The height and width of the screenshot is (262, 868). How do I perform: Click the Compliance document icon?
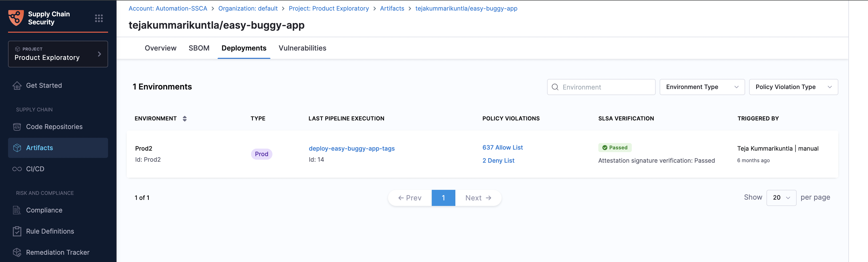17,210
